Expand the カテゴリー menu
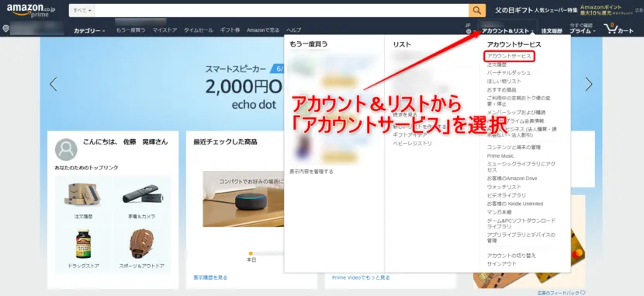The width and height of the screenshot is (644, 296). [89, 30]
